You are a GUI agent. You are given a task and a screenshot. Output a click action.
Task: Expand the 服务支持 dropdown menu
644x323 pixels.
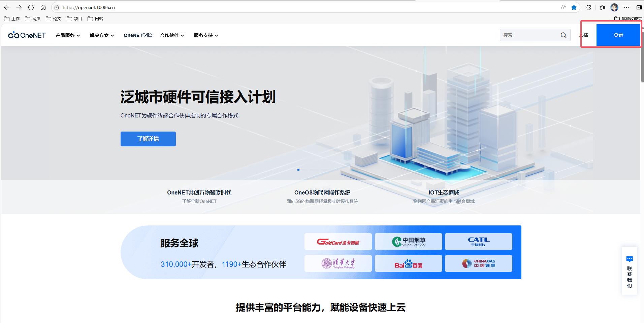click(x=206, y=35)
